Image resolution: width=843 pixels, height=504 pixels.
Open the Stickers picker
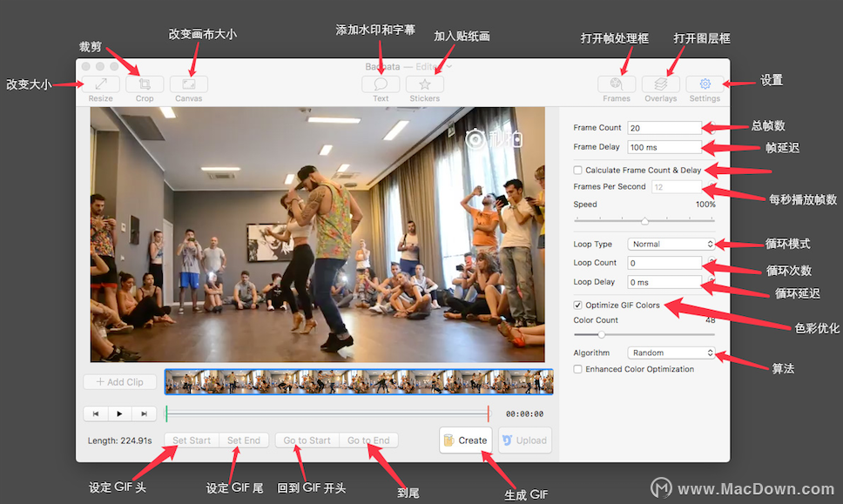click(x=425, y=84)
